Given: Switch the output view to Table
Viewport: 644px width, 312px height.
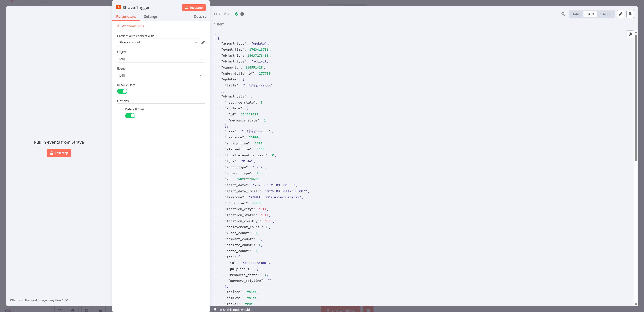Looking at the screenshot, I should (576, 14).
